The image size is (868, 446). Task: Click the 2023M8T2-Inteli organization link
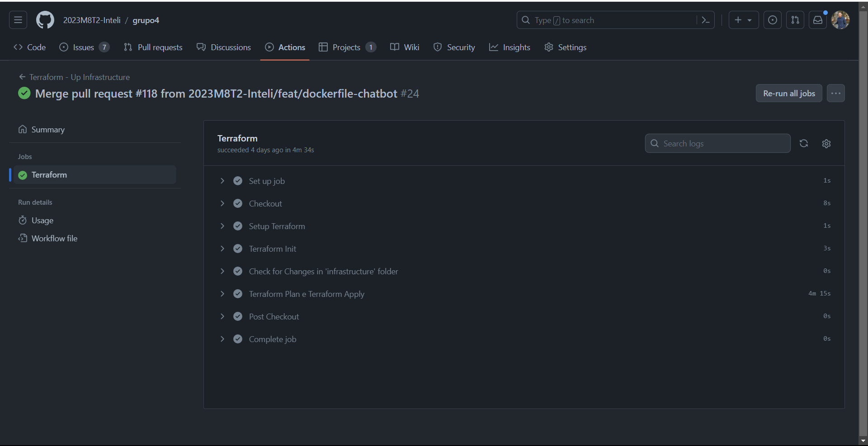(x=92, y=20)
